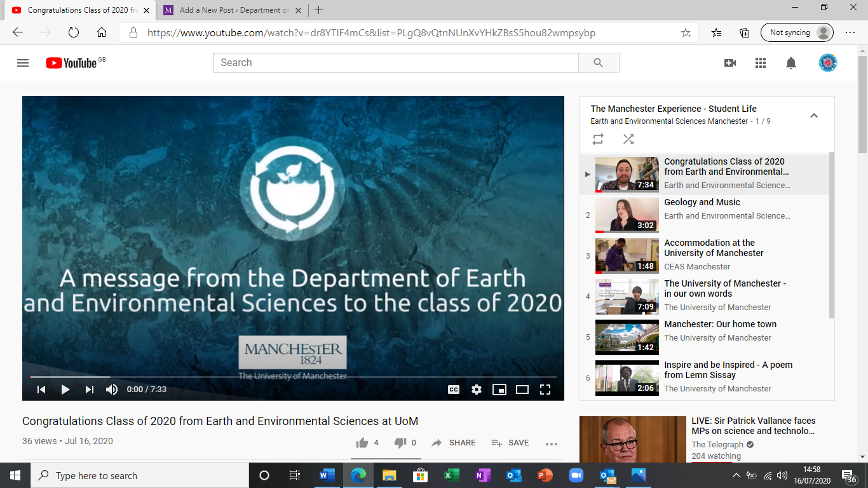Open Cortana circle on the taskbar
Viewport: 868px width, 488px height.
click(x=264, y=475)
